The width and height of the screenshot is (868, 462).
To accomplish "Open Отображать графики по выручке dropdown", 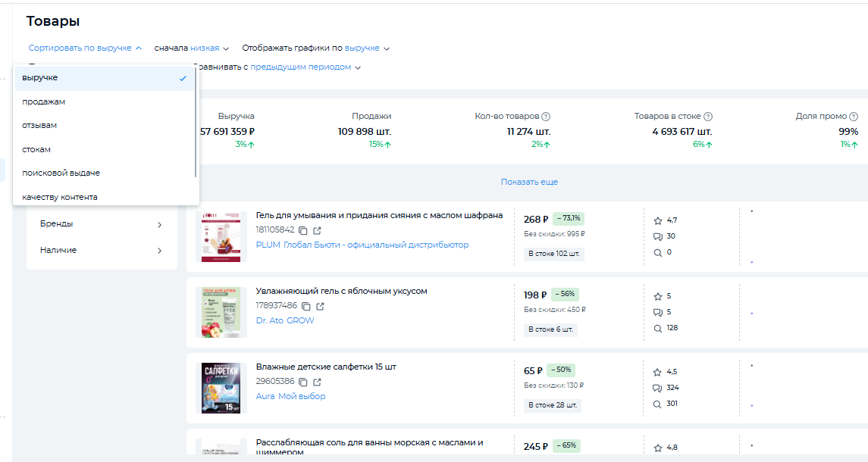I will pos(315,48).
